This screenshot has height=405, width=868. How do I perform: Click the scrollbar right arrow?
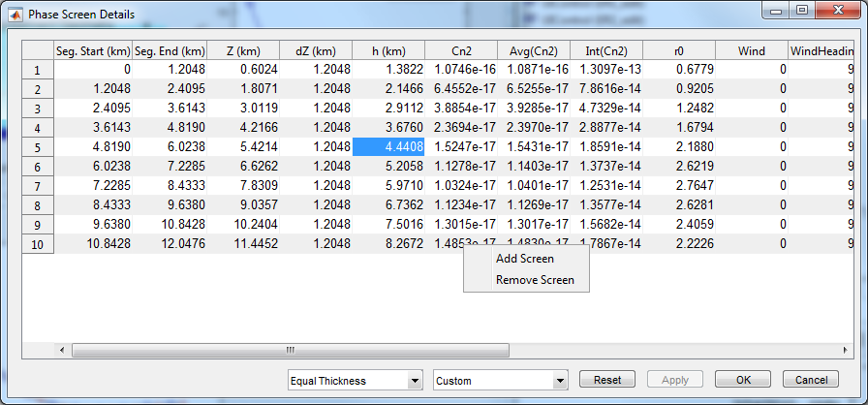pos(845,350)
